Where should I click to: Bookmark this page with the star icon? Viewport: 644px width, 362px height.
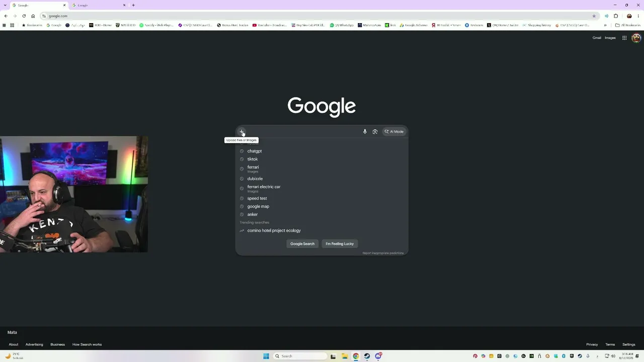tap(594, 16)
